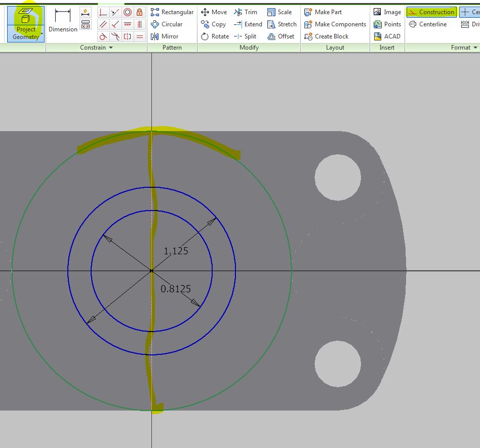Screen dimensions: 480x448
Task: Launch the Mirror tool
Action: coord(169,36)
